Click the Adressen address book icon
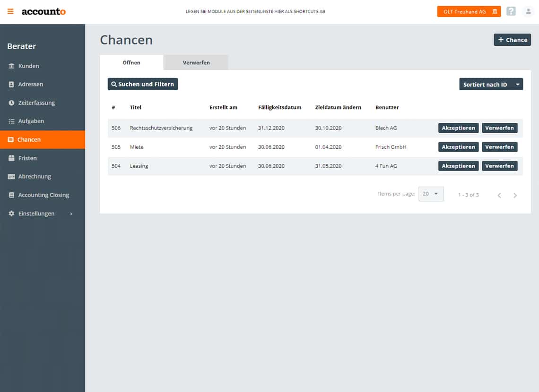Viewport: 539px width, 392px height. pos(11,85)
